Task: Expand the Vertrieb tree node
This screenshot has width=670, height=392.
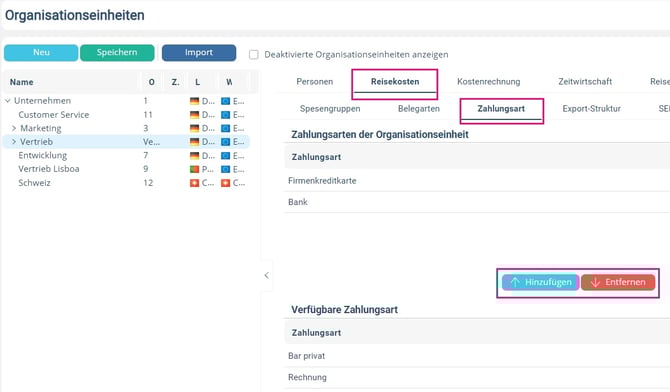Action: (14, 141)
